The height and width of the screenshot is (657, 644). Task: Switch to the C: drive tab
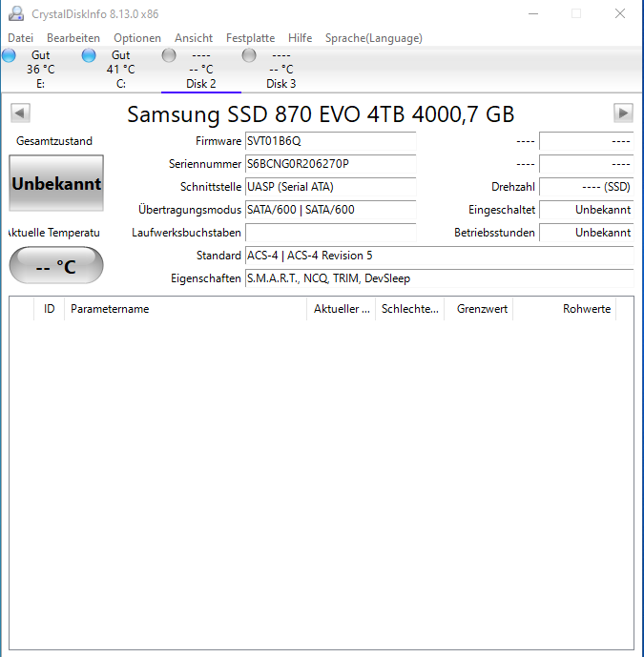tap(121, 70)
